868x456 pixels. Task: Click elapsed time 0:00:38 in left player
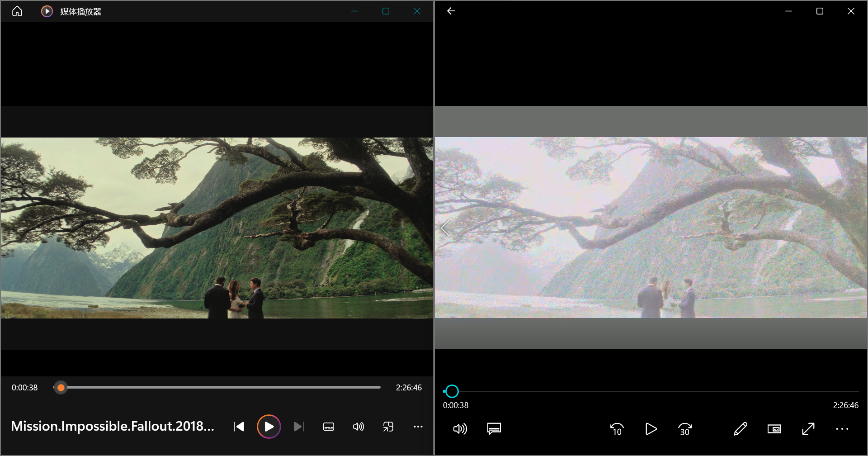point(25,388)
